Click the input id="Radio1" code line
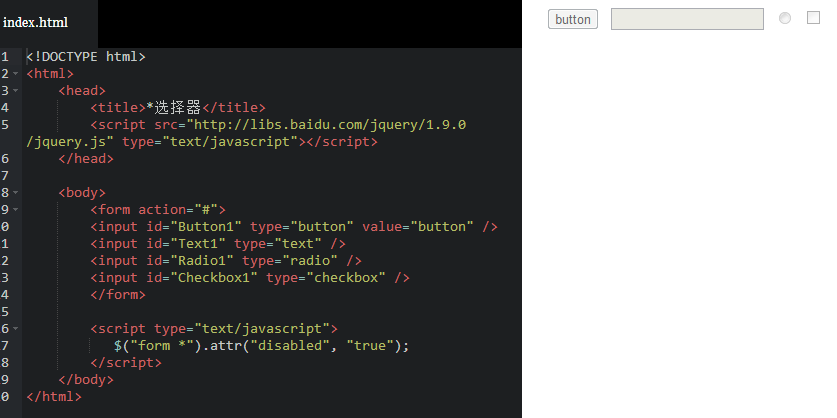The width and height of the screenshot is (837, 418). tap(226, 261)
